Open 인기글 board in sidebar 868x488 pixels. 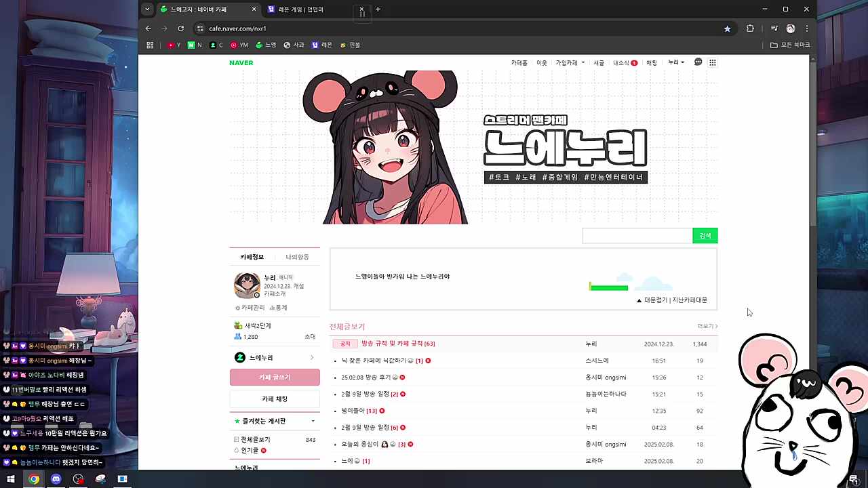(250, 450)
